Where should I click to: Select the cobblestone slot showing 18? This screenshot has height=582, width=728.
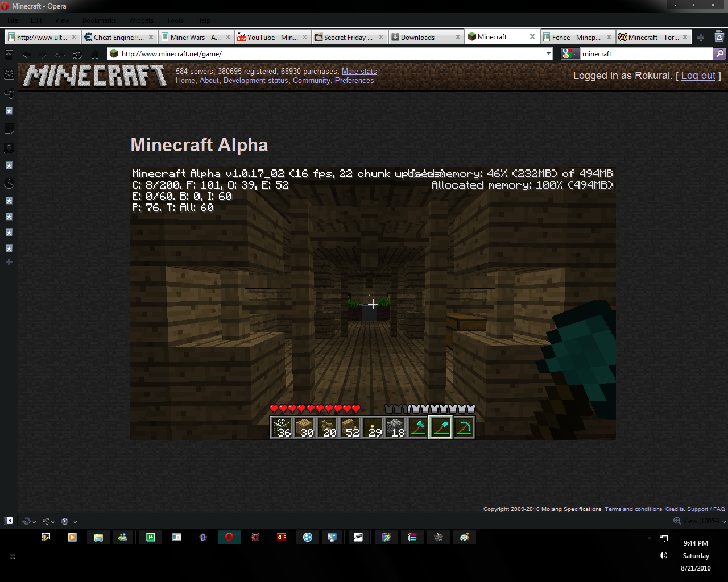395,427
